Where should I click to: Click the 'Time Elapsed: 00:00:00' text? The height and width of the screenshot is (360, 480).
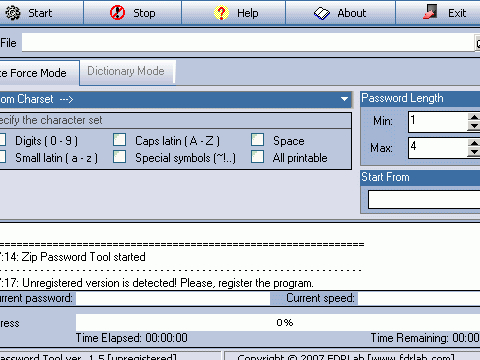132,338
